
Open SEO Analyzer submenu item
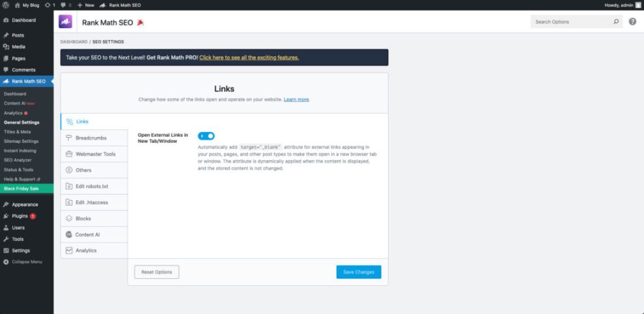click(x=18, y=161)
